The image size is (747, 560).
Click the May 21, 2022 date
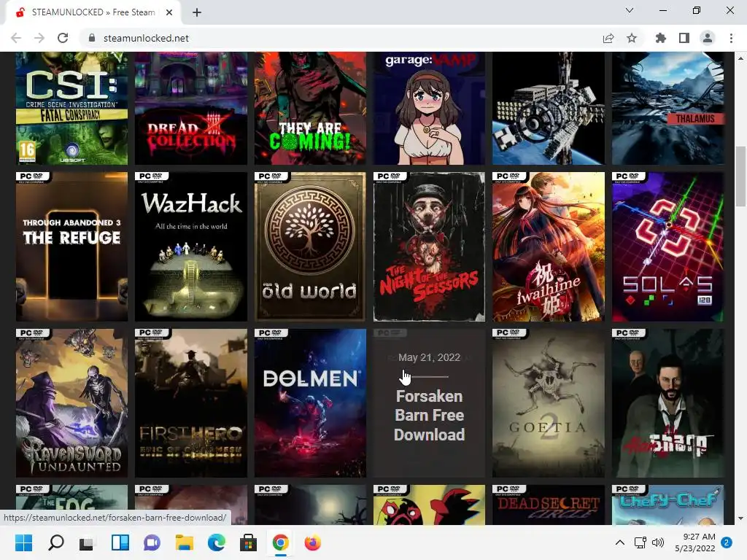(x=429, y=357)
